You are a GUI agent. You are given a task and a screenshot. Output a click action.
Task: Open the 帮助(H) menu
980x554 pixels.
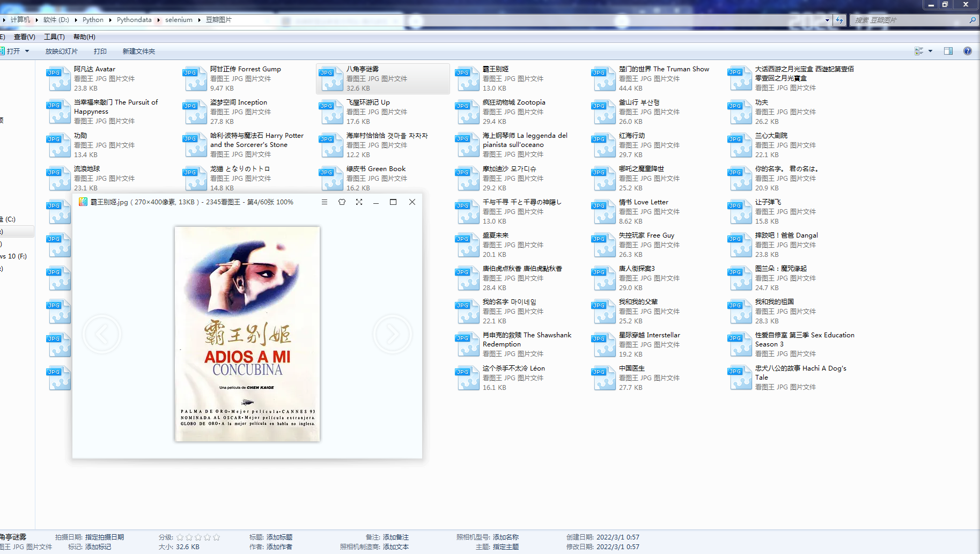[x=85, y=37]
